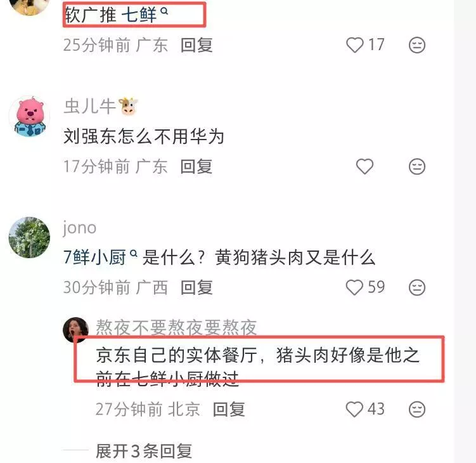
Task: Open 虫儿牛's pink pig avatar
Action: (x=29, y=116)
